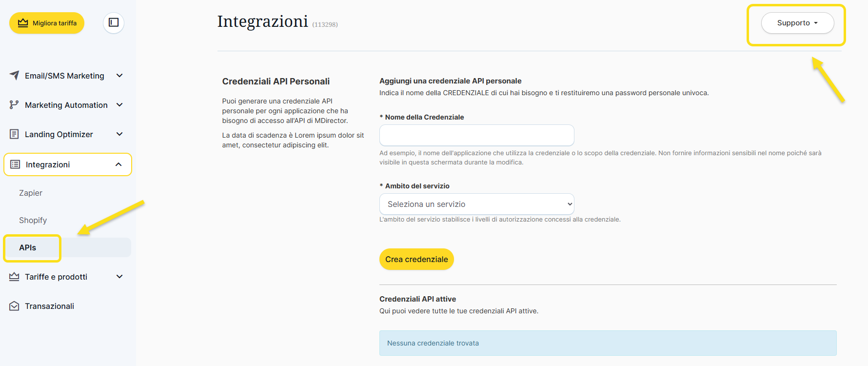Viewport: 868px width, 366px height.
Task: Click the Integrazioni list icon
Action: point(15,164)
